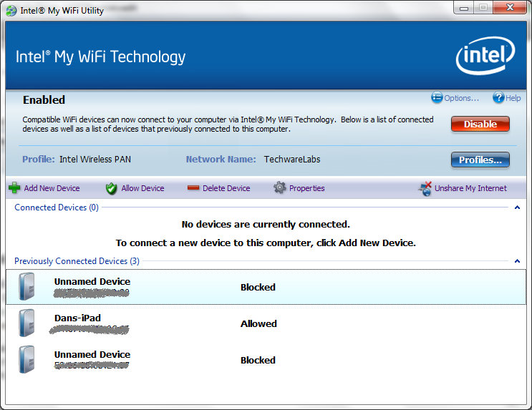Click Blocked status of last Unnamed Device
The image size is (532, 410).
[258, 360]
